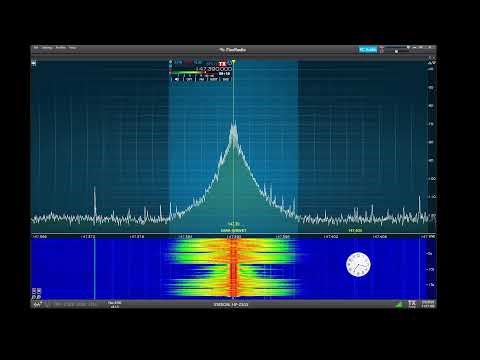This screenshot has width=480, height=360.
Task: Click the up arrow at panadapter top right
Action: point(430,63)
